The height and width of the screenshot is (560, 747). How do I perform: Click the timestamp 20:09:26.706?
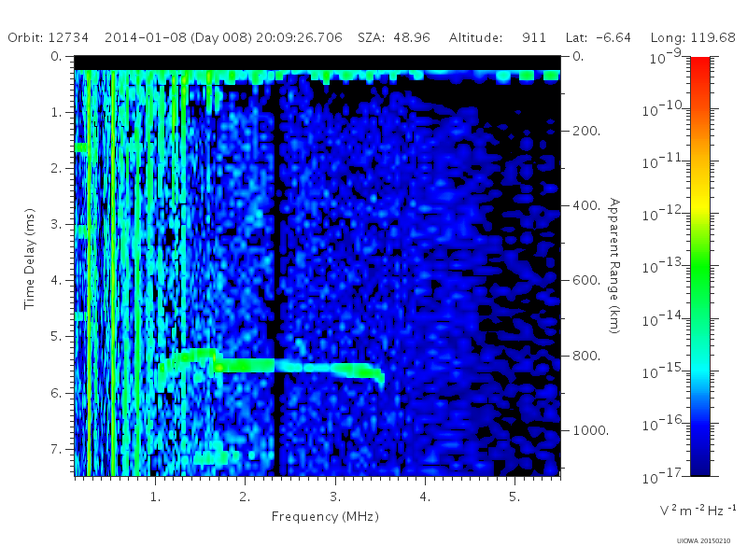click(299, 37)
